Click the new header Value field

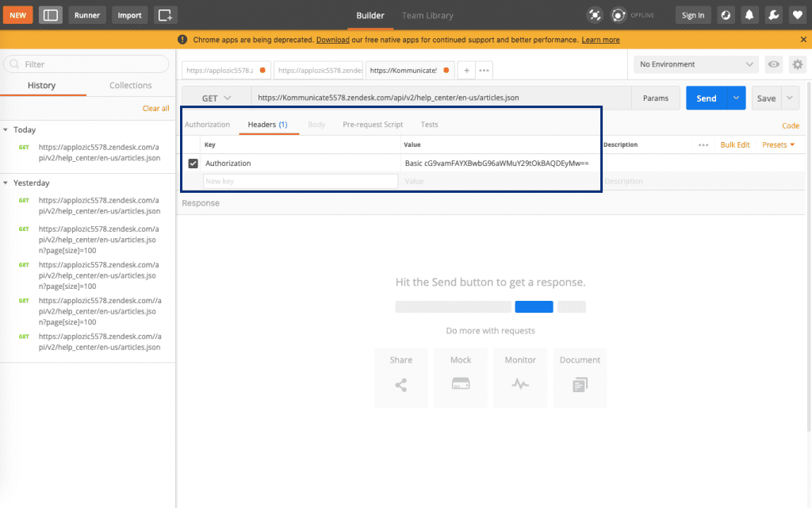(500, 182)
